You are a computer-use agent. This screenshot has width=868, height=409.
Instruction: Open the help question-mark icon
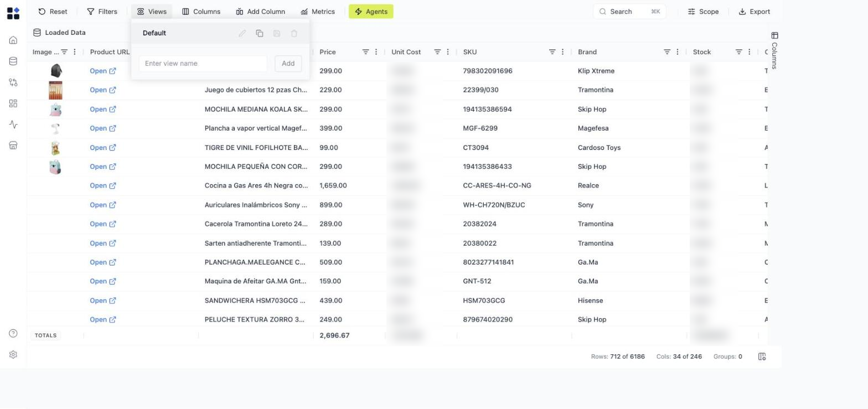[x=13, y=333]
